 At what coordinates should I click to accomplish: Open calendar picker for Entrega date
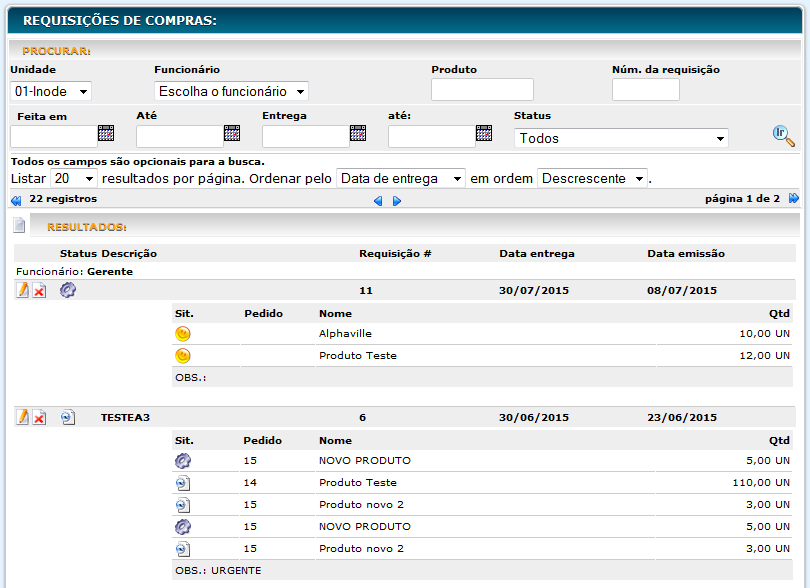(358, 134)
